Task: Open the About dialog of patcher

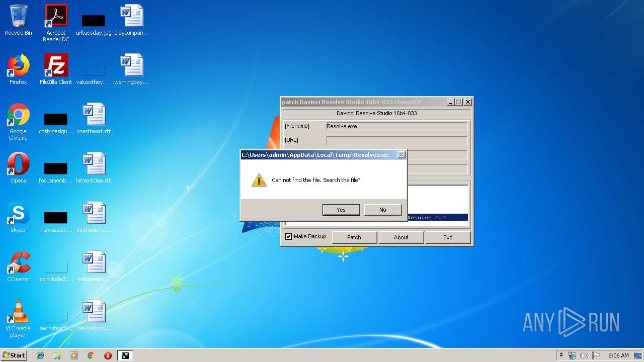Action: coord(401,237)
